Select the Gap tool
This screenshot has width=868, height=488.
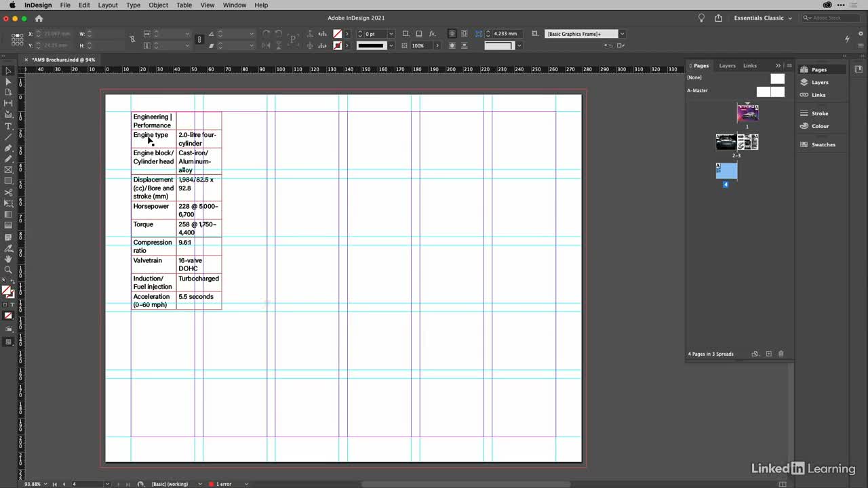pyautogui.click(x=8, y=103)
